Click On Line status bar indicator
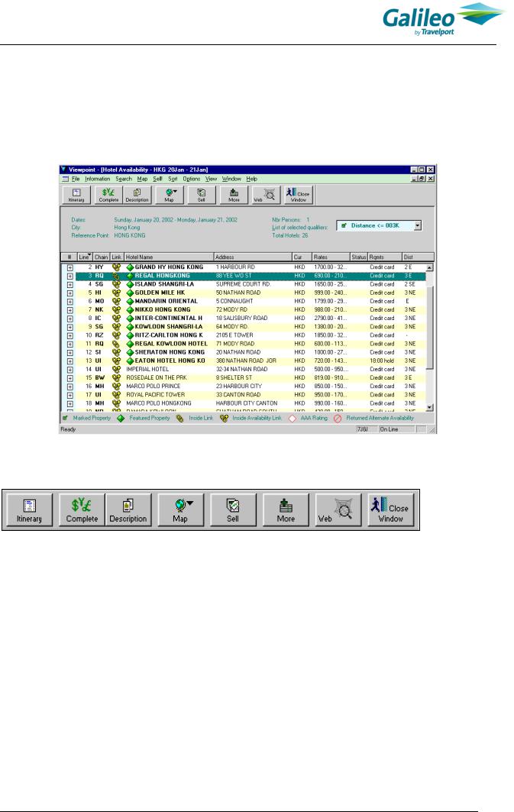This screenshot has height=812, width=514. tap(396, 429)
